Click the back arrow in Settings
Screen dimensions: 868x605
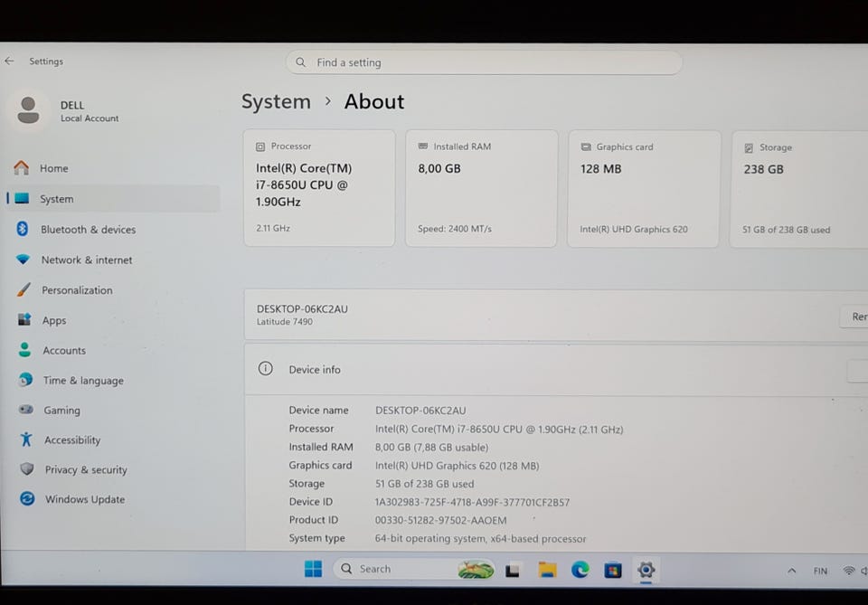coord(9,61)
